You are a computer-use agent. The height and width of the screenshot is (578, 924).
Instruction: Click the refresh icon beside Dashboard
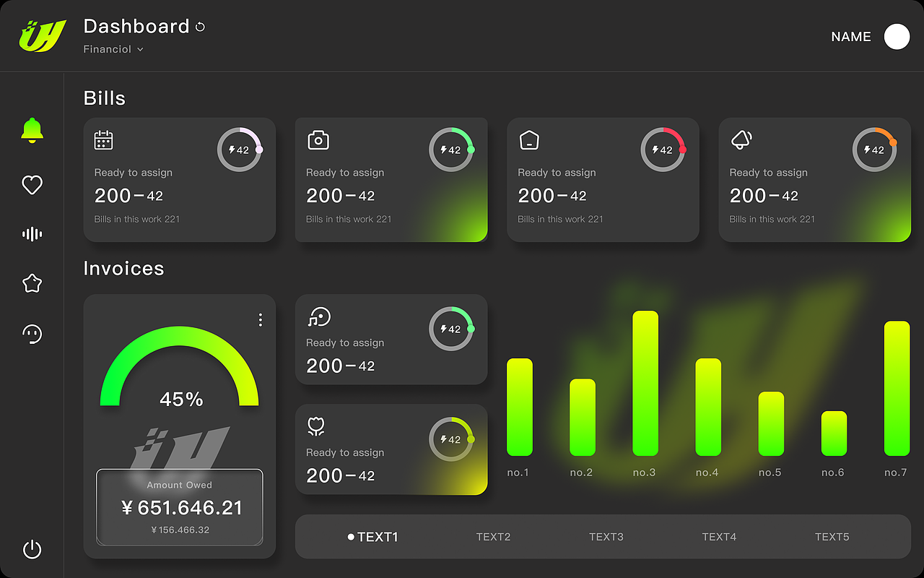[200, 27]
